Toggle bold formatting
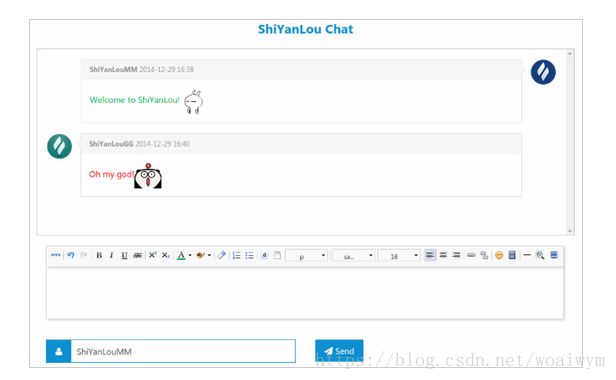This screenshot has width=616, height=380. click(99, 255)
